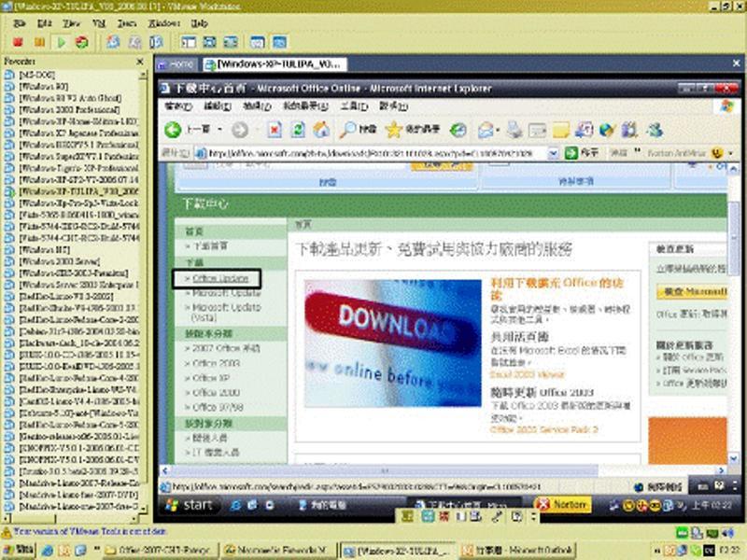Activate quick switch mode in the VMware toolbar
Viewport: 747px width, 560px height.
[x=231, y=42]
